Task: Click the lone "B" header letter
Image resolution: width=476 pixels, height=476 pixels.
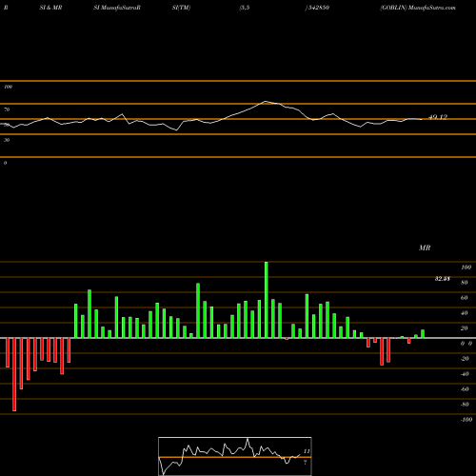Action: [6, 8]
